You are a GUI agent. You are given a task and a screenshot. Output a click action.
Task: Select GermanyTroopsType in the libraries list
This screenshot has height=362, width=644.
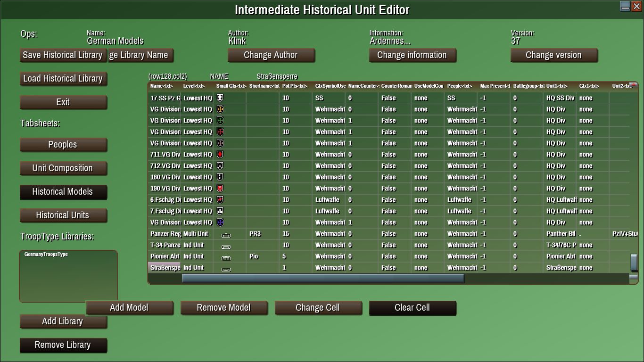tap(46, 254)
